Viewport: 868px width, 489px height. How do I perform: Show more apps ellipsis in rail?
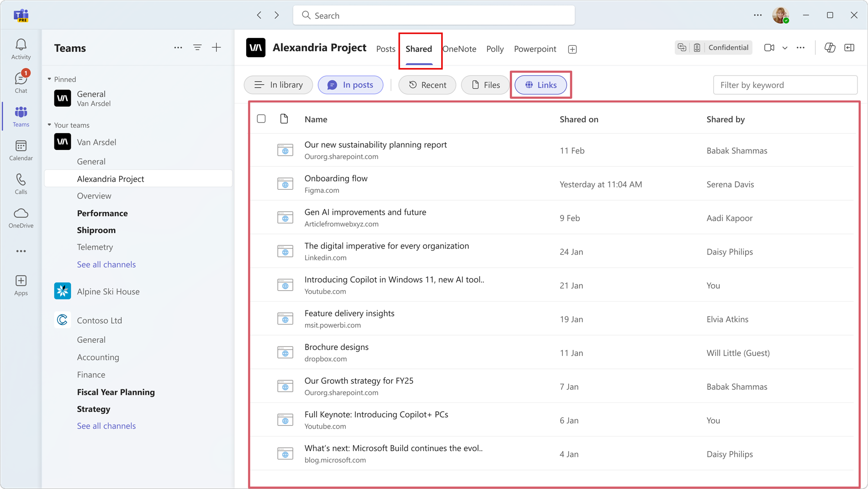point(21,251)
